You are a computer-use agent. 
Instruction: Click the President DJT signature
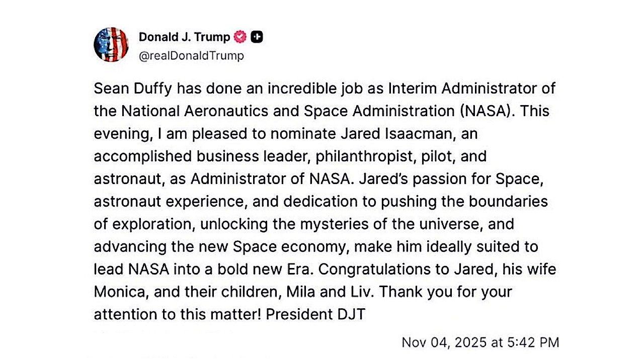[x=315, y=315]
